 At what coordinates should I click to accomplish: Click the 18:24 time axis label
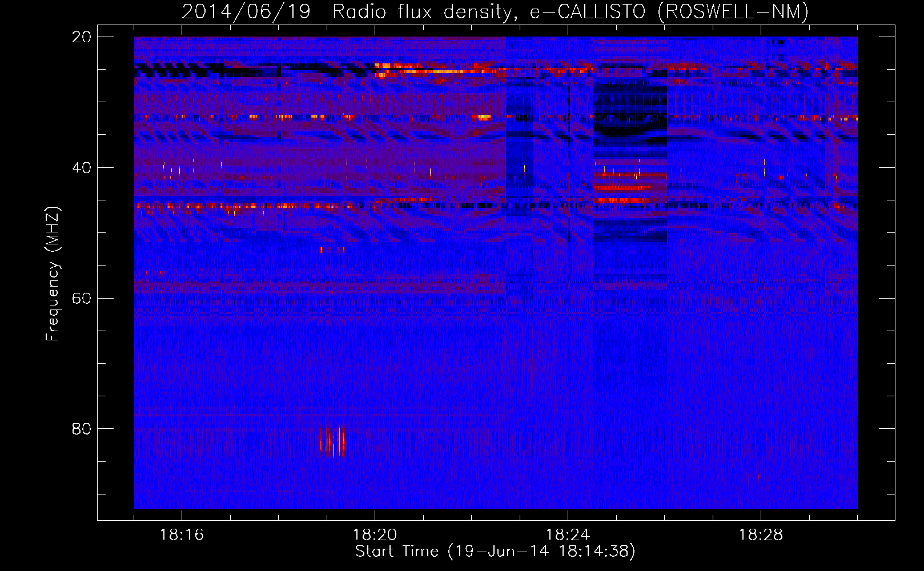pyautogui.click(x=568, y=535)
